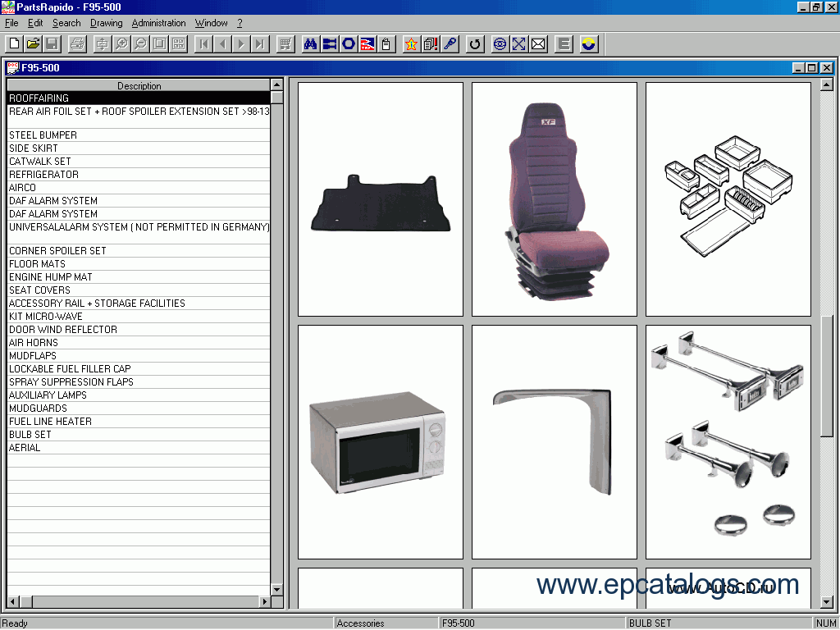Click the blue microphone icon

pos(450,44)
